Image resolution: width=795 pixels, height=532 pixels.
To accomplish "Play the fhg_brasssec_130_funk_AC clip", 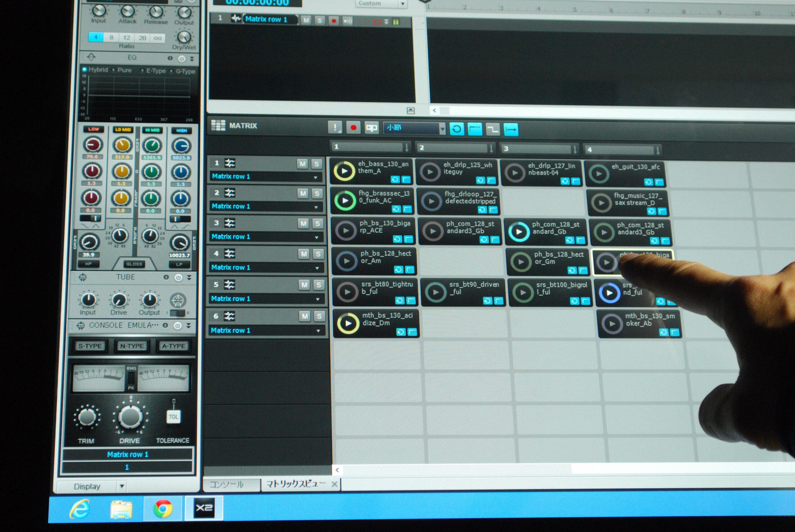I will (345, 201).
